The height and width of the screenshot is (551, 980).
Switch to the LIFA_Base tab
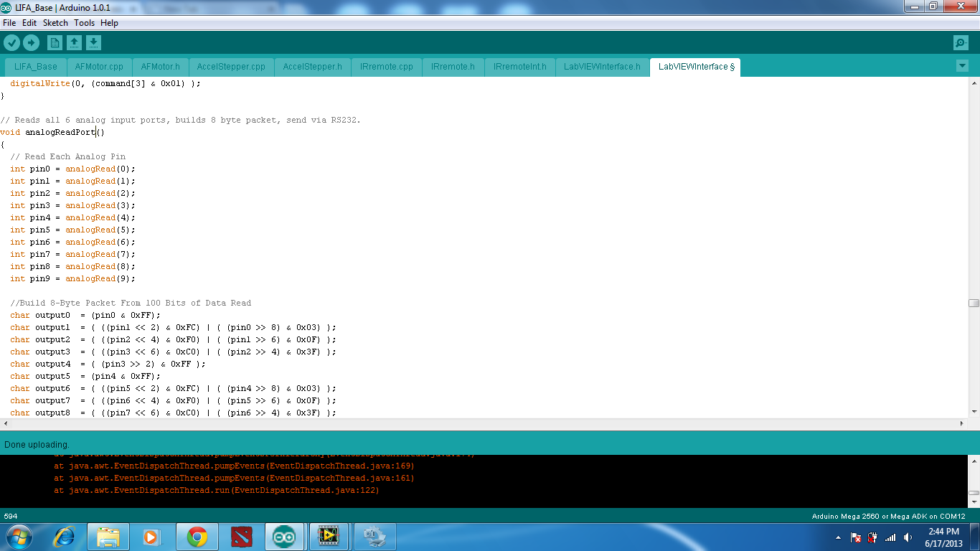point(36,67)
